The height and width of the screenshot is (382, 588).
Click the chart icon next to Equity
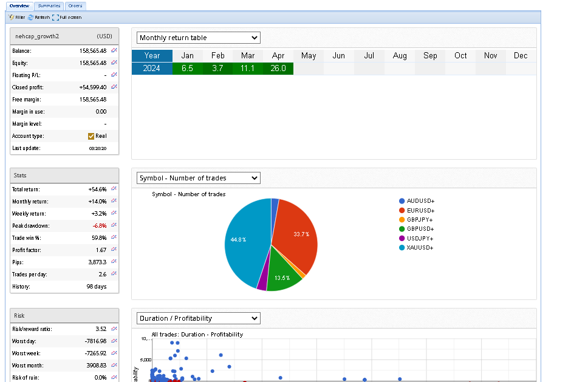pos(114,63)
